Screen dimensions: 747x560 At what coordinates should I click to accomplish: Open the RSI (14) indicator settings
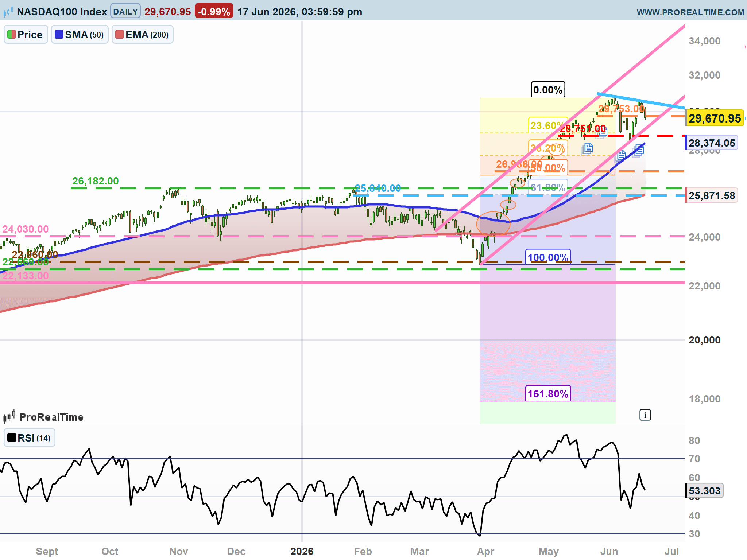tap(30, 437)
